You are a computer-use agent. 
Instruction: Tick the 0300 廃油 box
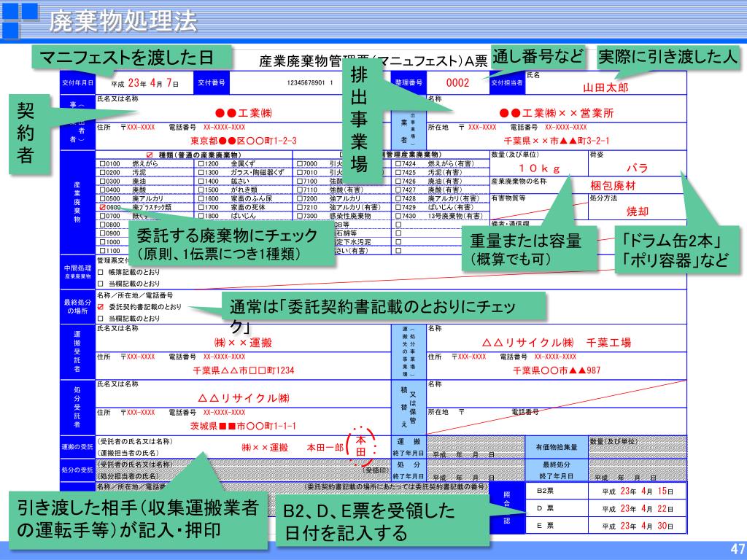point(102,182)
